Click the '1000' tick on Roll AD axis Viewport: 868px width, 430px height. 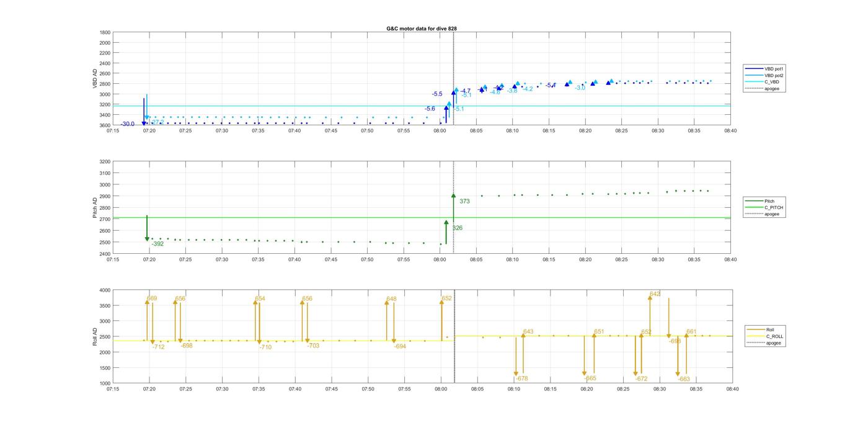point(104,383)
